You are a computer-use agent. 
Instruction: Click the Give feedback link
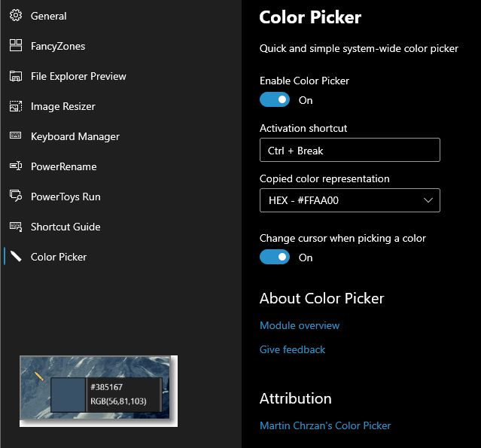pyautogui.click(x=292, y=349)
